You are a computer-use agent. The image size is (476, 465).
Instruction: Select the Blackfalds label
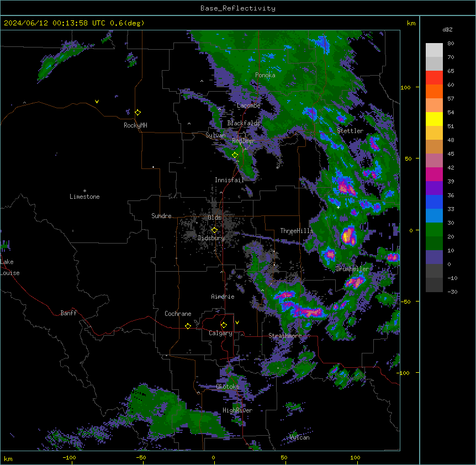244,123
